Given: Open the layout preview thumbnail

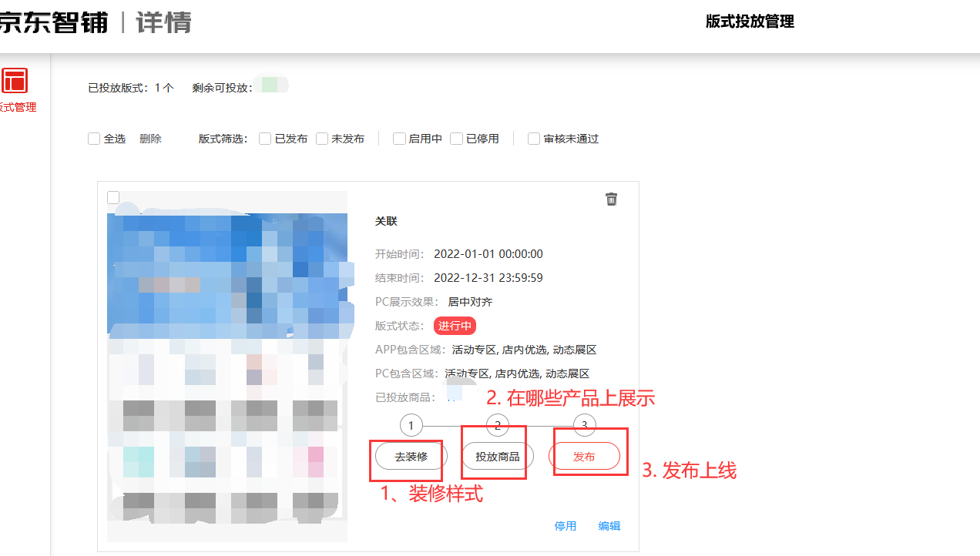Looking at the screenshot, I should coord(227,367).
